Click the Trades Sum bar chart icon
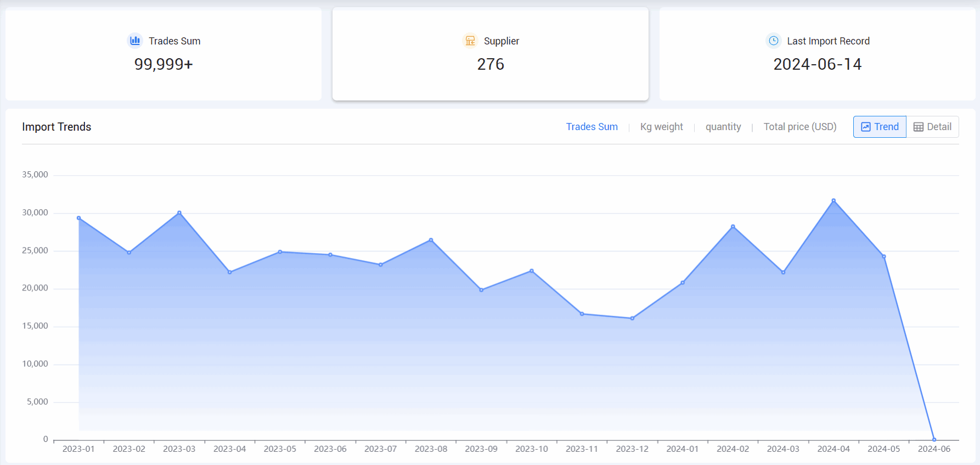Viewport: 980px width, 465px height. click(x=135, y=41)
